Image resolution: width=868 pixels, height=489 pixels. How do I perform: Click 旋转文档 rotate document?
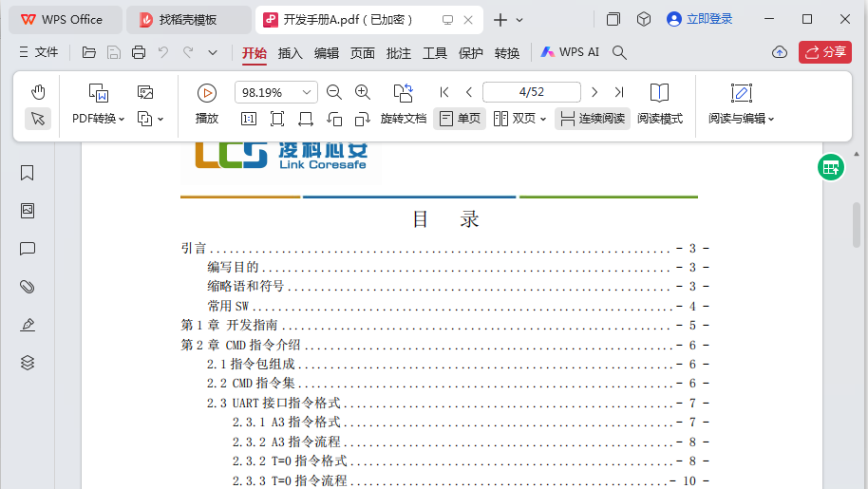point(404,104)
